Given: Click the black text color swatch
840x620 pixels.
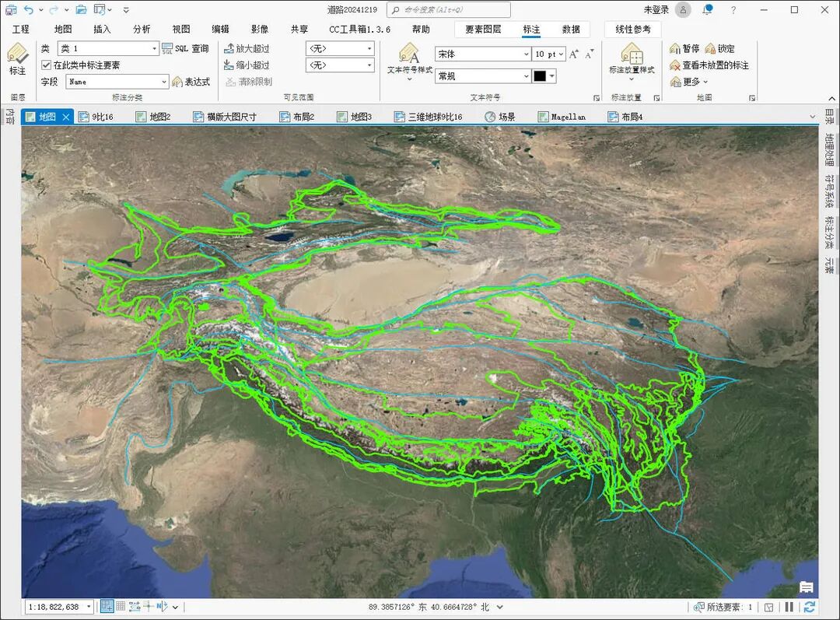Looking at the screenshot, I should click(x=540, y=76).
